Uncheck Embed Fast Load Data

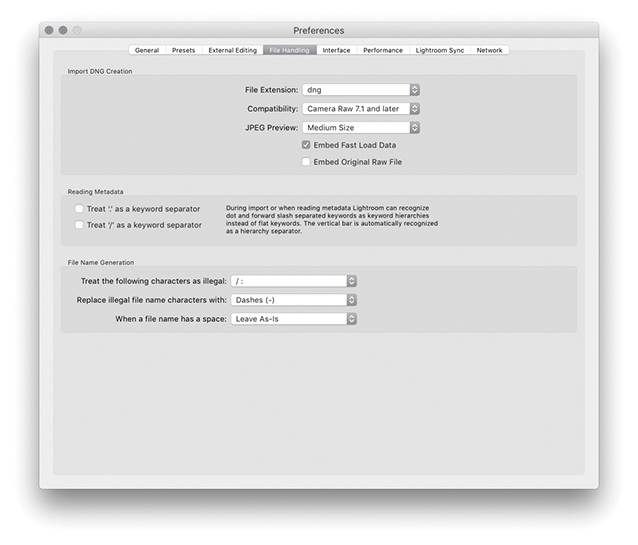coord(306,145)
